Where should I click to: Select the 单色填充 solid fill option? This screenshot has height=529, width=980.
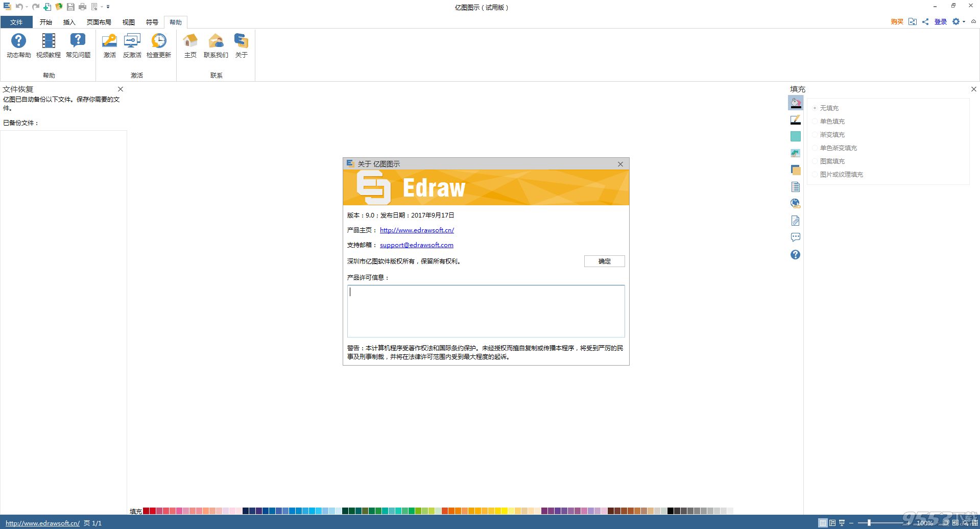coord(829,122)
